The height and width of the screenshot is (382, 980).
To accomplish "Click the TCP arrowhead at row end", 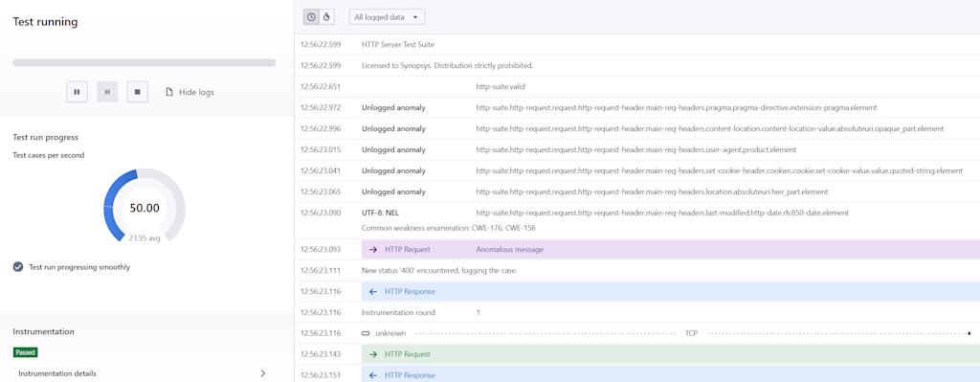I will [969, 333].
